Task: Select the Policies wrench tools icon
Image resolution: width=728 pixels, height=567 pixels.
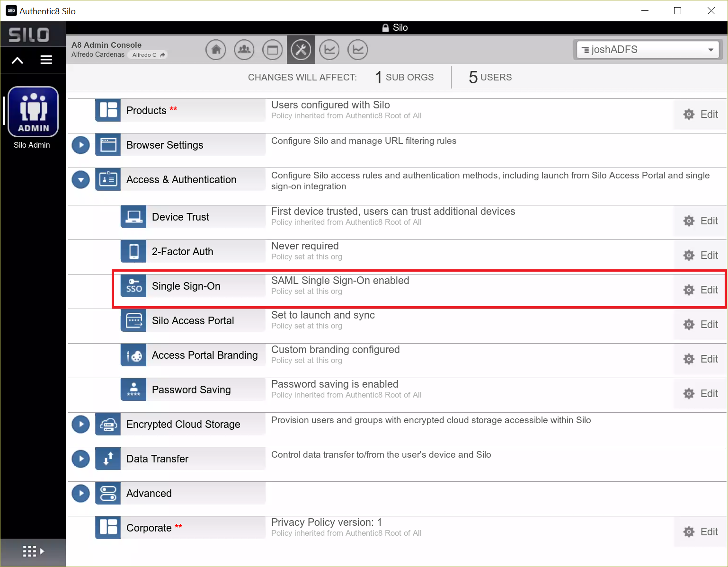Action: coord(301,50)
